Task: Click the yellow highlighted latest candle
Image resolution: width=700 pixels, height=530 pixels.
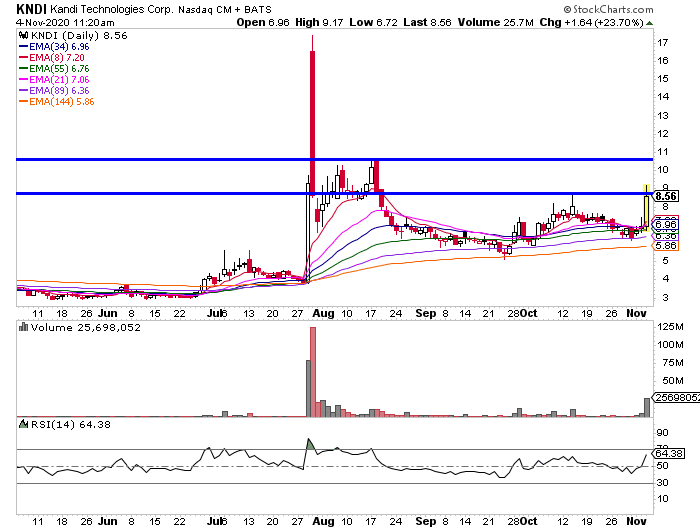Action: tap(646, 208)
